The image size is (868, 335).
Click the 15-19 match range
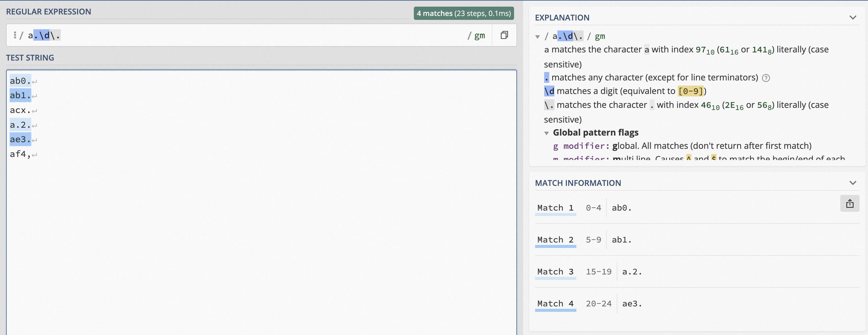pos(598,272)
